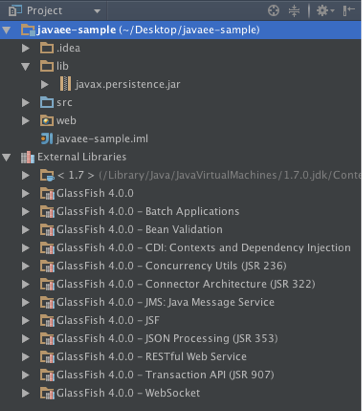362x411 pixels.
Task: Select GlassFish 4.0.0 - JSF row
Action: click(181, 320)
